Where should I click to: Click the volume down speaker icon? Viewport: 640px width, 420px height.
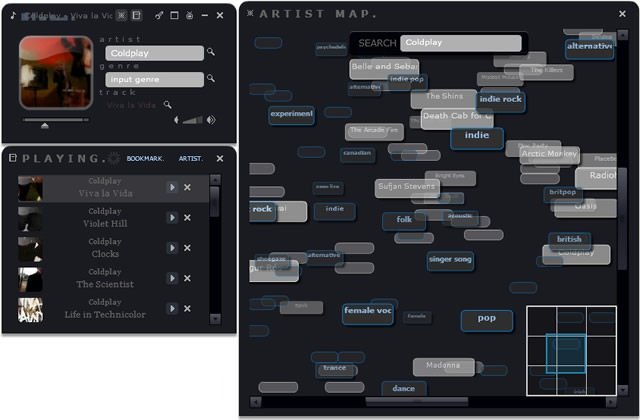tap(176, 120)
